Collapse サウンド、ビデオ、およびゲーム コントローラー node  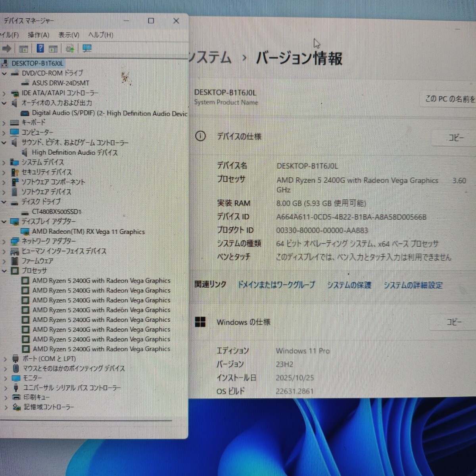tap(4, 142)
